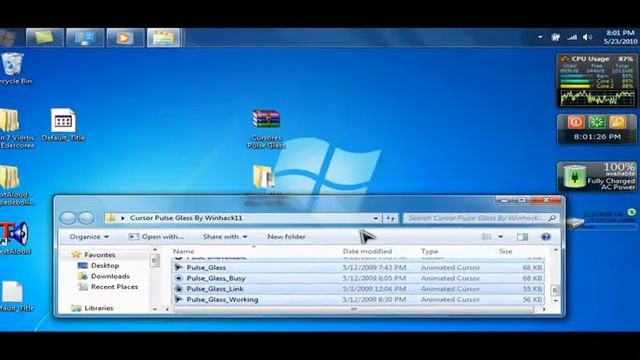This screenshot has width=640, height=360.
Task: Click Animated Cursor type of Pulse_Glass_Working
Action: click(450, 300)
